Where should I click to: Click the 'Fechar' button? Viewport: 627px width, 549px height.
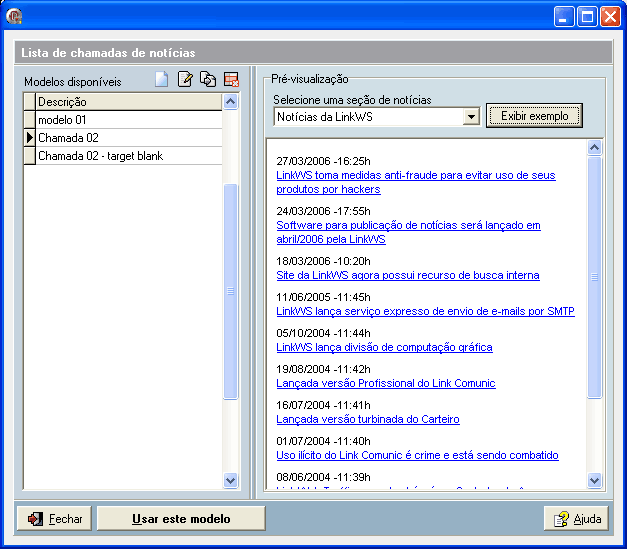click(54, 519)
